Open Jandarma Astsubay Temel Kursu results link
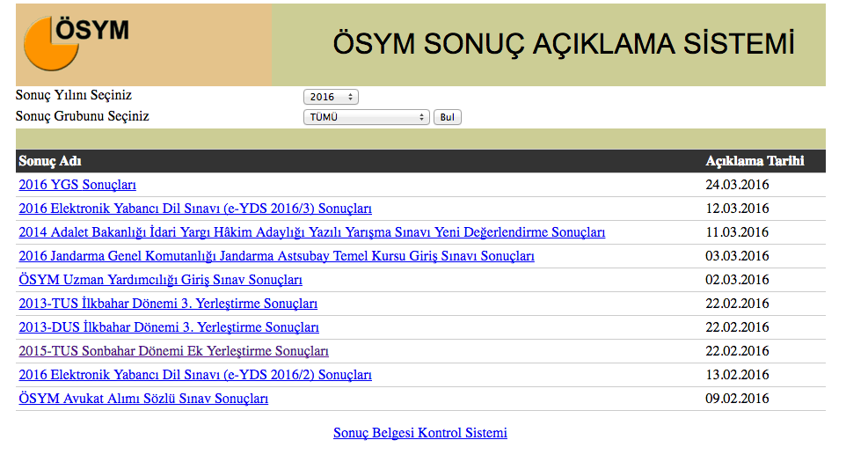 [276, 256]
